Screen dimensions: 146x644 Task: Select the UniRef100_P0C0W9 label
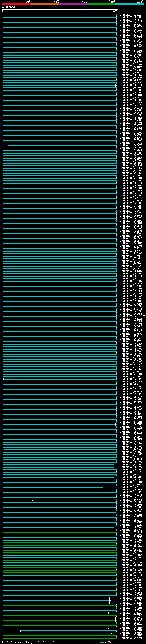(131, 540)
